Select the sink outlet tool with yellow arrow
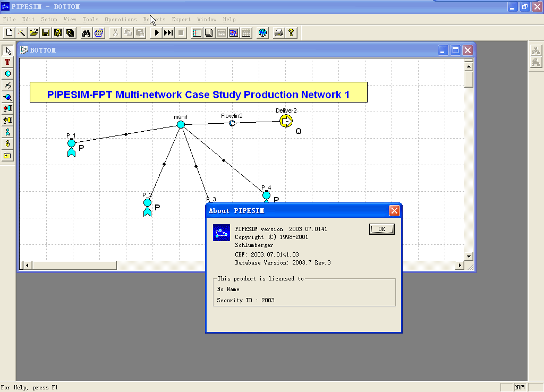This screenshot has width=544, height=392. [7, 121]
